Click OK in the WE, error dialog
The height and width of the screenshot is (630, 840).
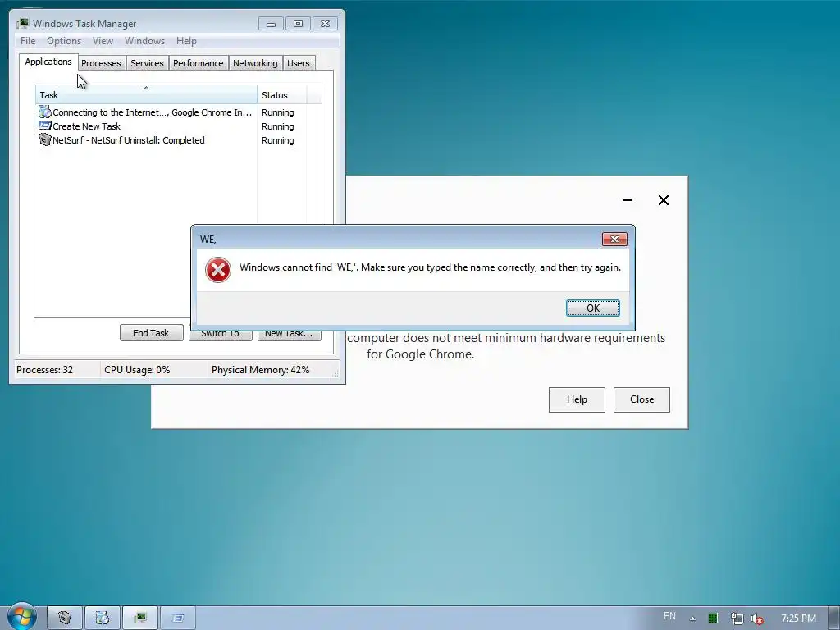point(592,308)
